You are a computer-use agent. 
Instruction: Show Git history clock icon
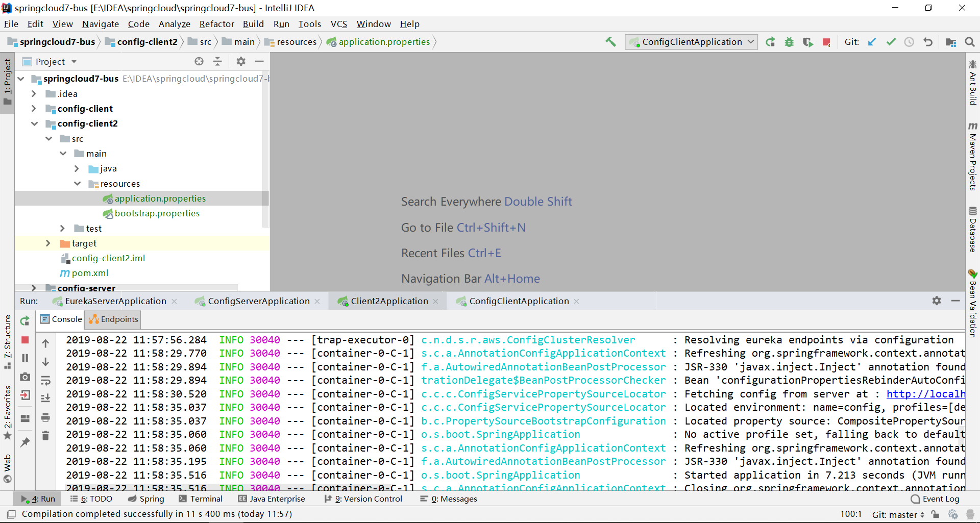(909, 42)
